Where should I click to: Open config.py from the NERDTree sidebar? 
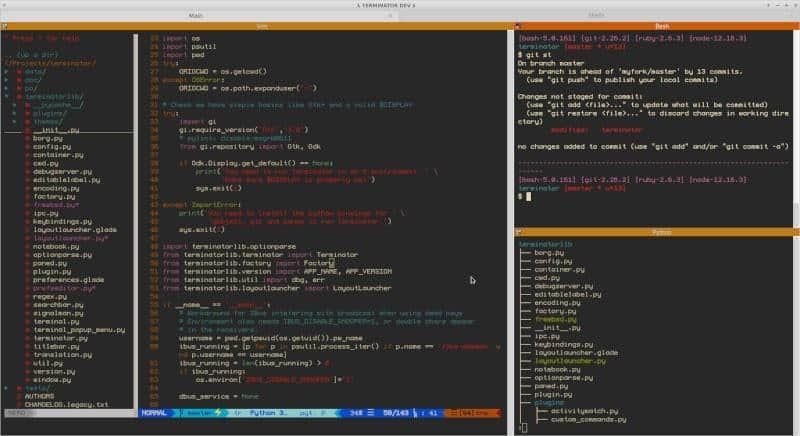[x=51, y=146]
